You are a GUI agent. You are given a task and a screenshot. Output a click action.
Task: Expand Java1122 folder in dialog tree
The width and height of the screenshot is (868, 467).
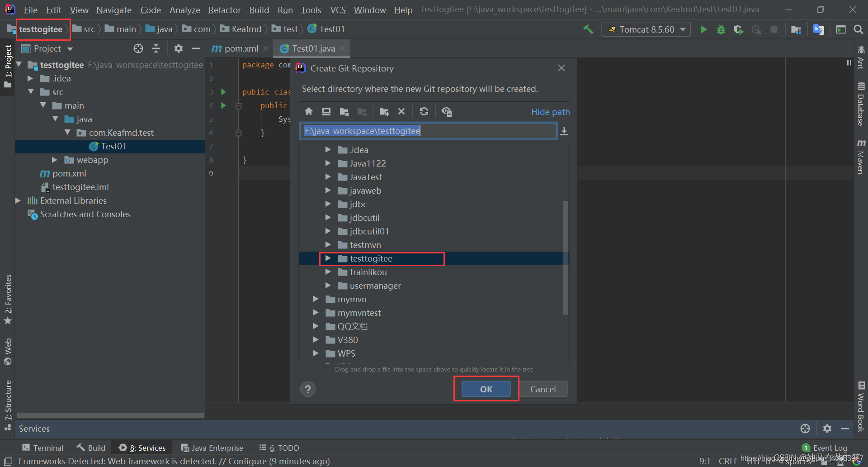point(328,163)
